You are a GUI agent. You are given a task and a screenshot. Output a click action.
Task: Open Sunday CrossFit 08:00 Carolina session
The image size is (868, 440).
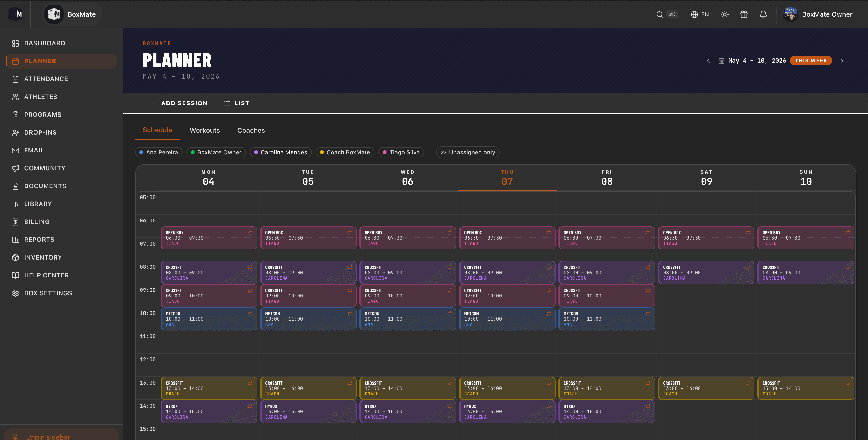coord(806,273)
